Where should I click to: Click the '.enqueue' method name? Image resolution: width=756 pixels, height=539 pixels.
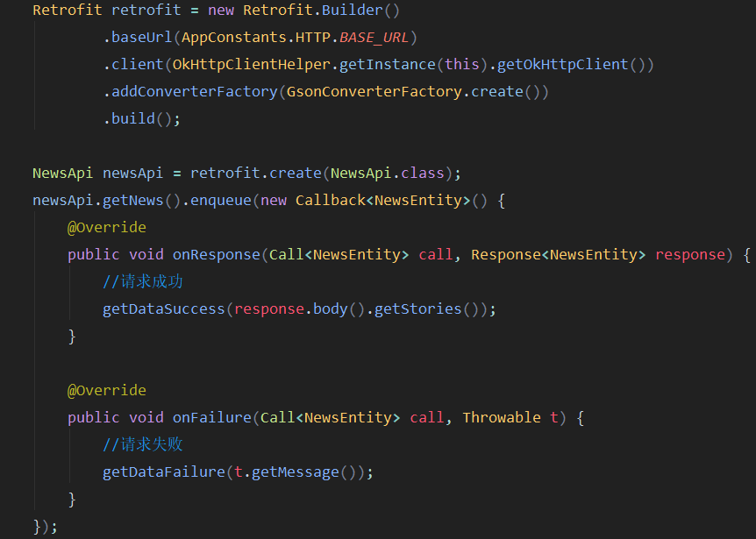tap(217, 201)
